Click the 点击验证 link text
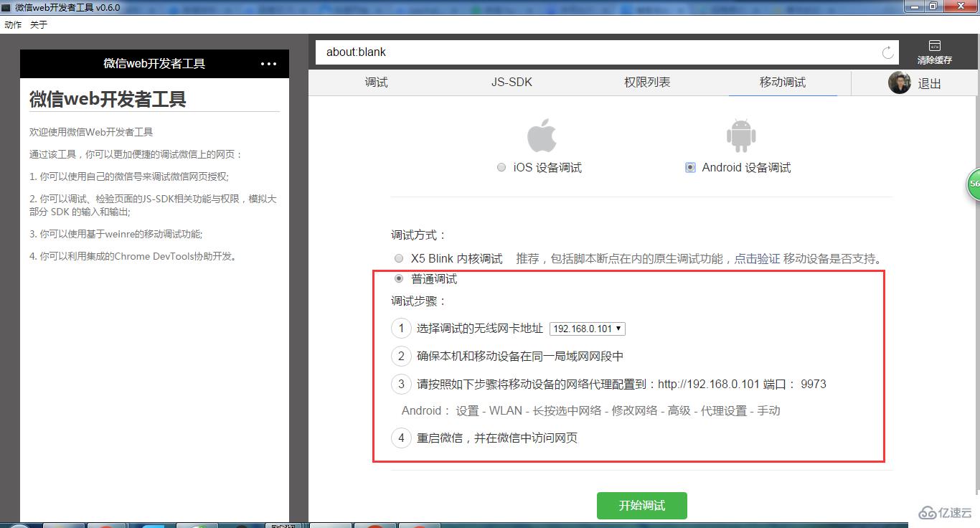Viewport: 980px width, 528px height. click(757, 258)
